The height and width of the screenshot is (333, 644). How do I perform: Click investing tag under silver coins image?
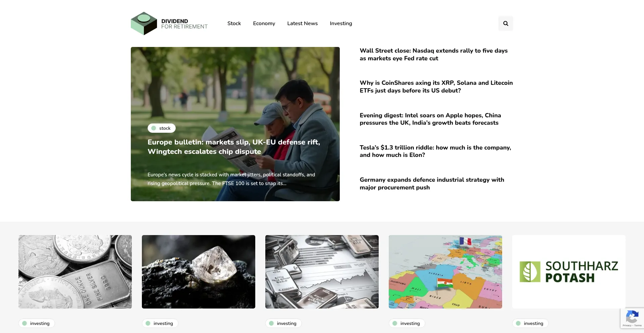coord(37,323)
